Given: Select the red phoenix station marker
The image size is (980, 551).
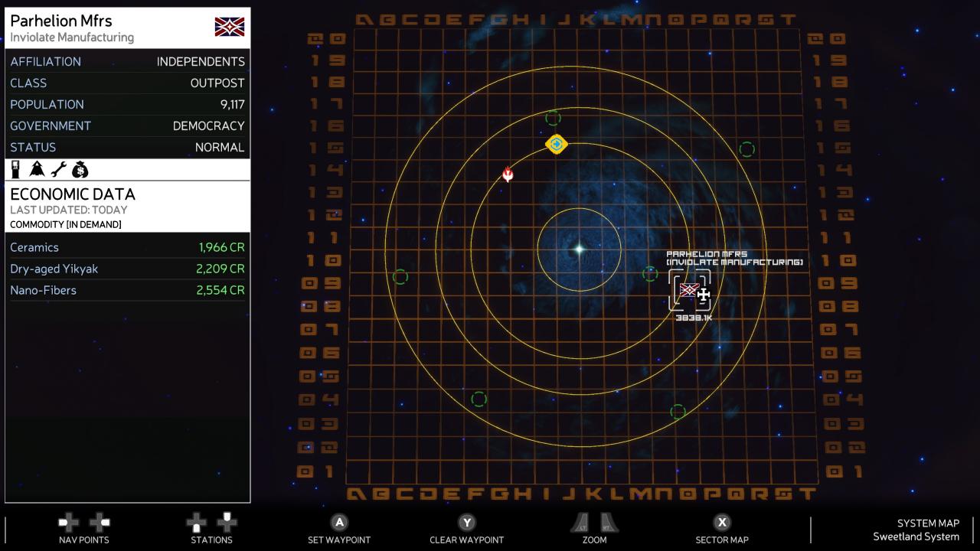Looking at the screenshot, I should (508, 174).
